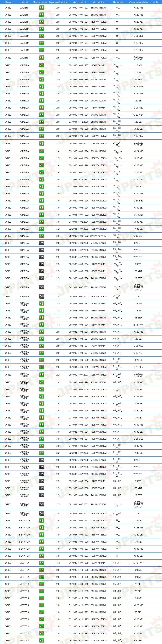Screen dimensions: 162x644
Task: Click petrol icon for Senator 25 NE
Action: (41, 521)
